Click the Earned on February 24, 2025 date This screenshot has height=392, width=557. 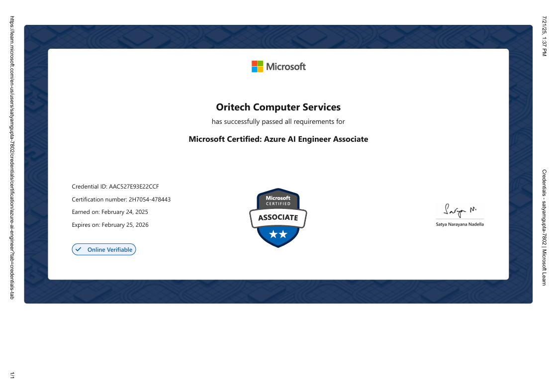(110, 212)
